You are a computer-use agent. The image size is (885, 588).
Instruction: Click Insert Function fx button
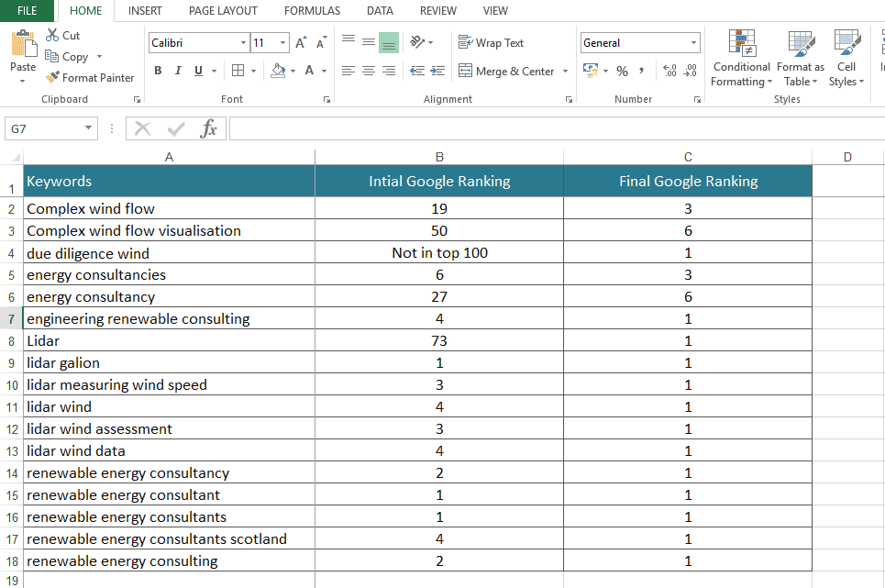coord(208,128)
